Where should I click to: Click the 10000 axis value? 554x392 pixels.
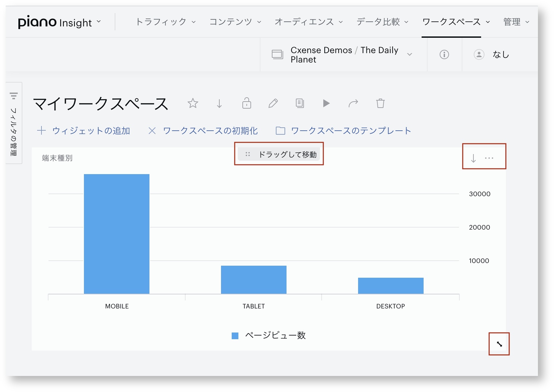[x=479, y=261]
